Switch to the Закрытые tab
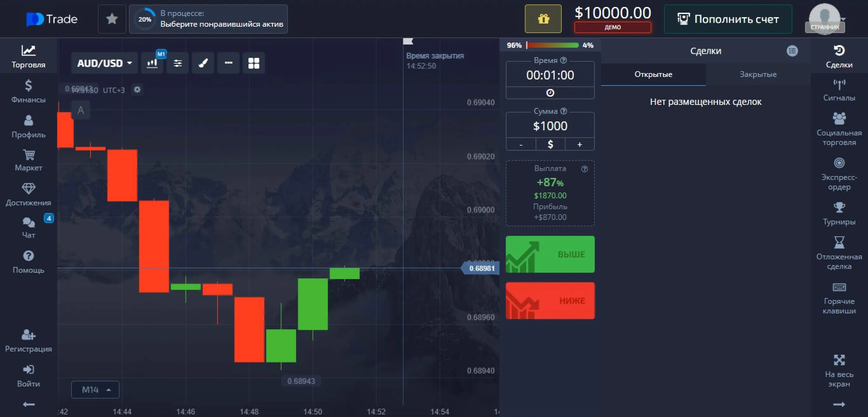This screenshot has height=417, width=868. (758, 74)
